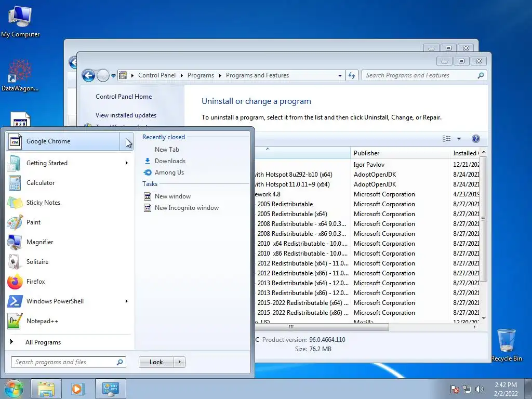532x399 pixels.
Task: Open Windows Explorer from the taskbar
Action: (x=46, y=389)
